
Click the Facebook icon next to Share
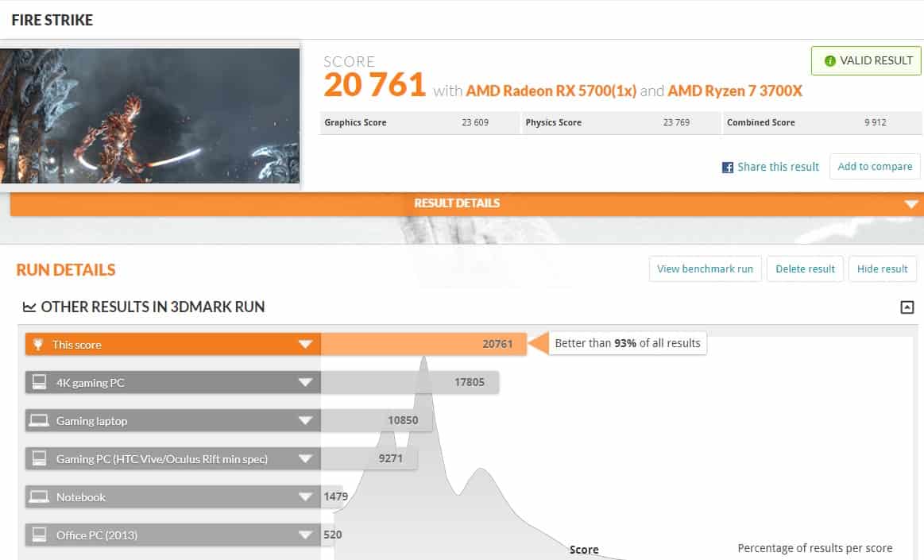727,168
